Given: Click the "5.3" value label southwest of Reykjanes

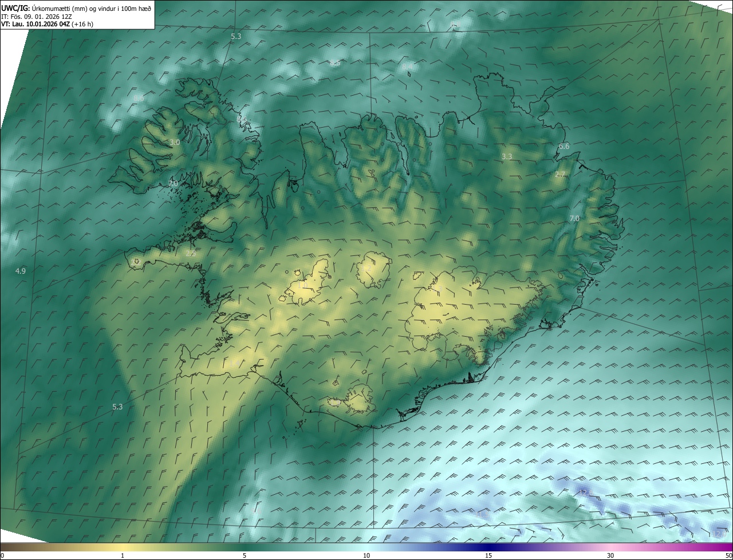Looking at the screenshot, I should [117, 407].
